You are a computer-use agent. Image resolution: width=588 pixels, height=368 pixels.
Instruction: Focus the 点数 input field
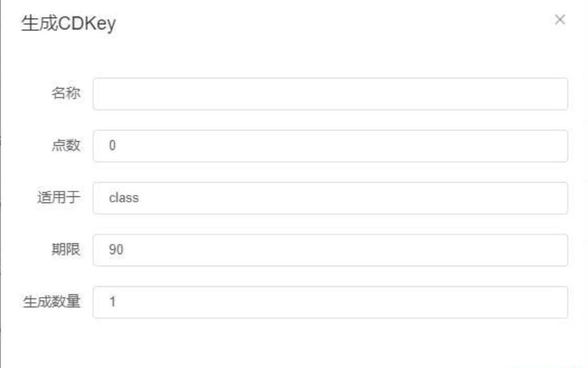[x=330, y=146]
